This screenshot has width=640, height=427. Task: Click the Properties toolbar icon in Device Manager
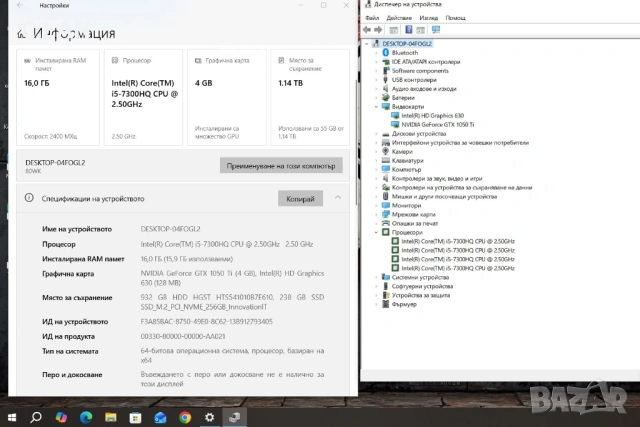point(393,30)
